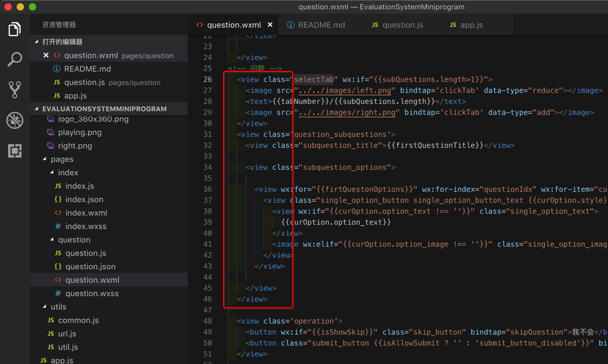Open playing.png image file
Viewport: 608px width, 364px height.
tap(109, 132)
